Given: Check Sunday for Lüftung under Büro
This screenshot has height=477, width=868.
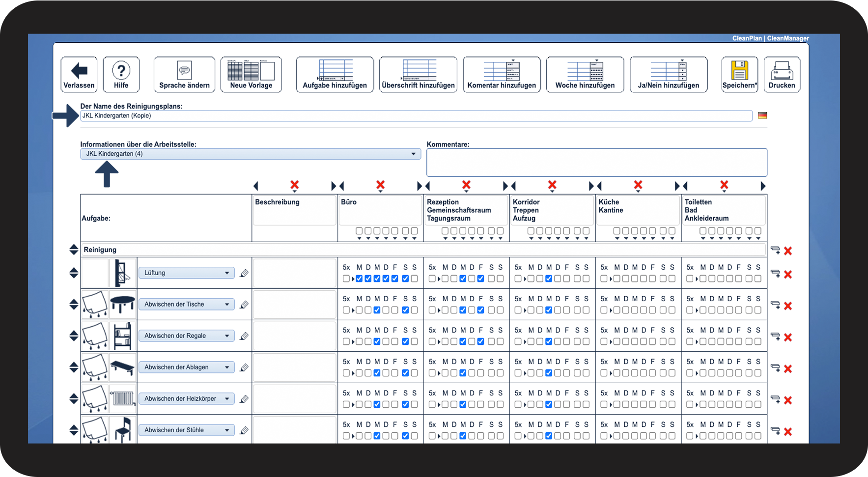Looking at the screenshot, I should pos(415,279).
